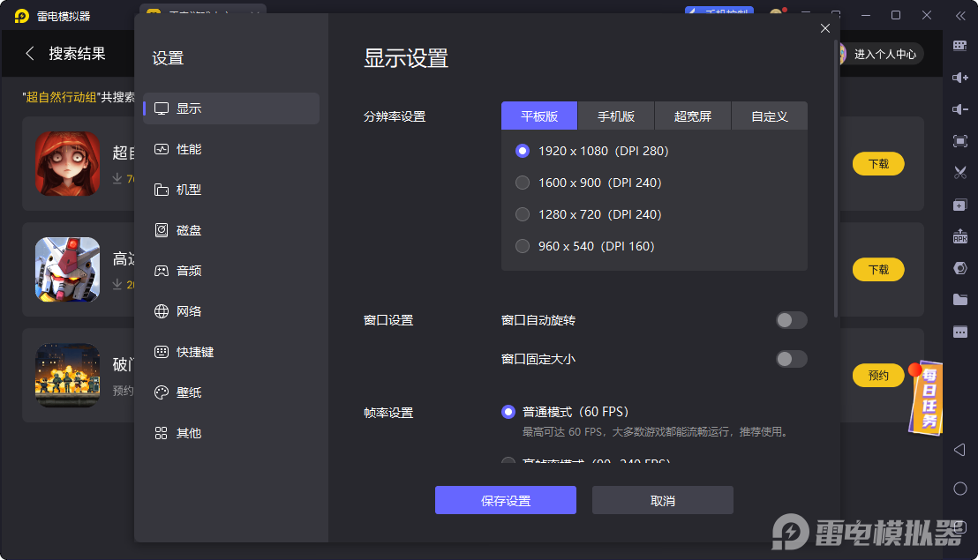Toggle the 窗口固定大小 switch
The height and width of the screenshot is (560, 978).
tap(792, 359)
